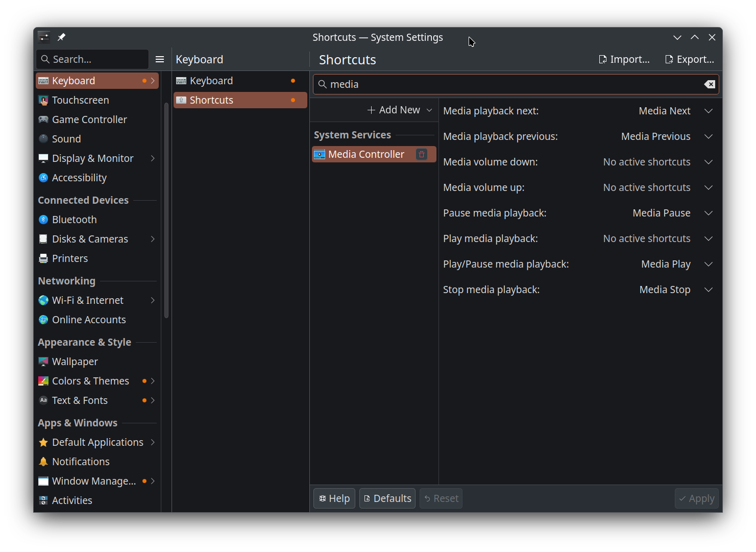Expand Stop media playback shortcut
The height and width of the screenshot is (552, 756).
708,290
